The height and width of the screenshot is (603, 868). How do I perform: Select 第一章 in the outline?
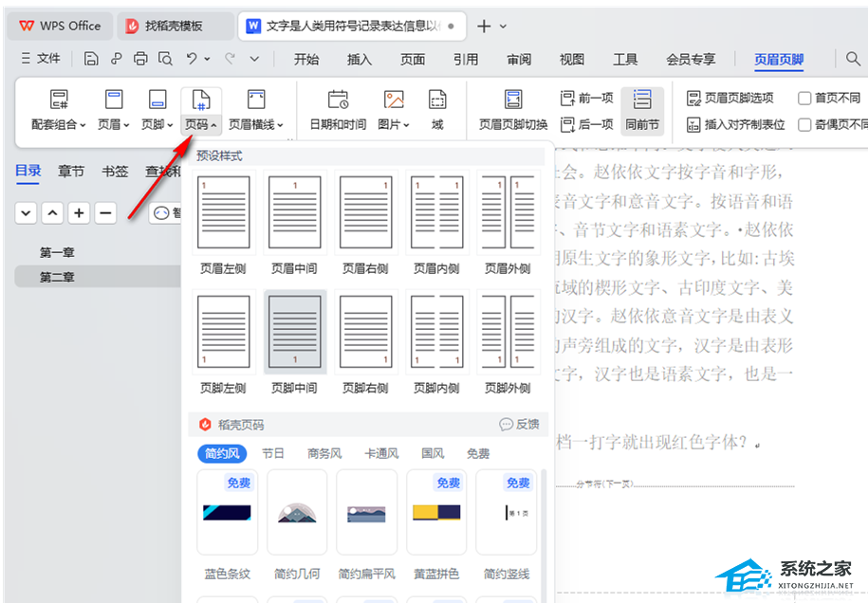point(57,252)
